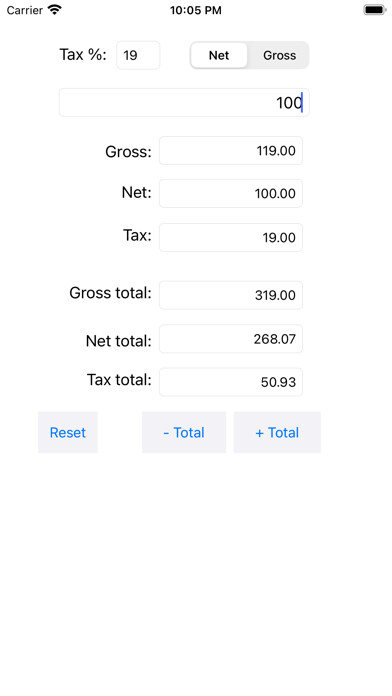
Task: Tap the Carrier text in status bar
Action: coord(24,10)
